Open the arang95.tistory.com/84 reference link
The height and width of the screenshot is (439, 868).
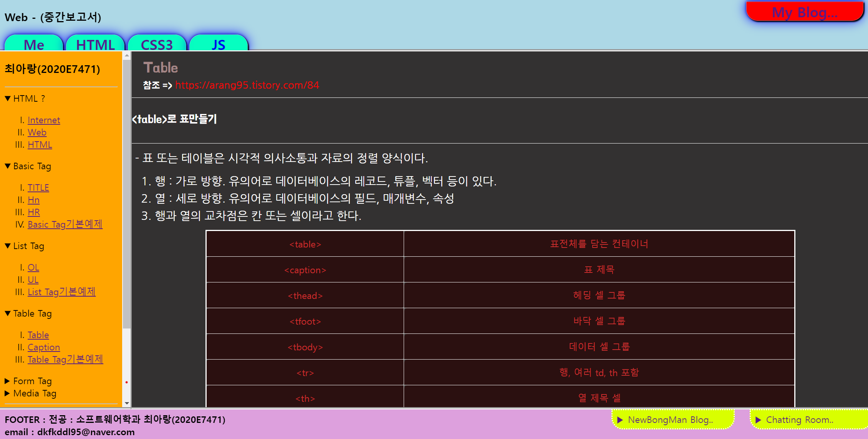[x=247, y=85]
